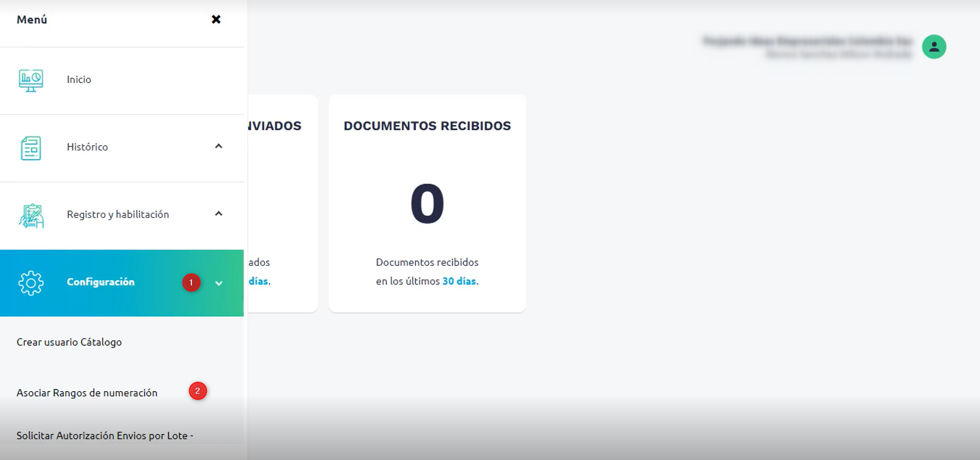
Task: Open Asociar Rangos de numeración
Action: [x=87, y=393]
